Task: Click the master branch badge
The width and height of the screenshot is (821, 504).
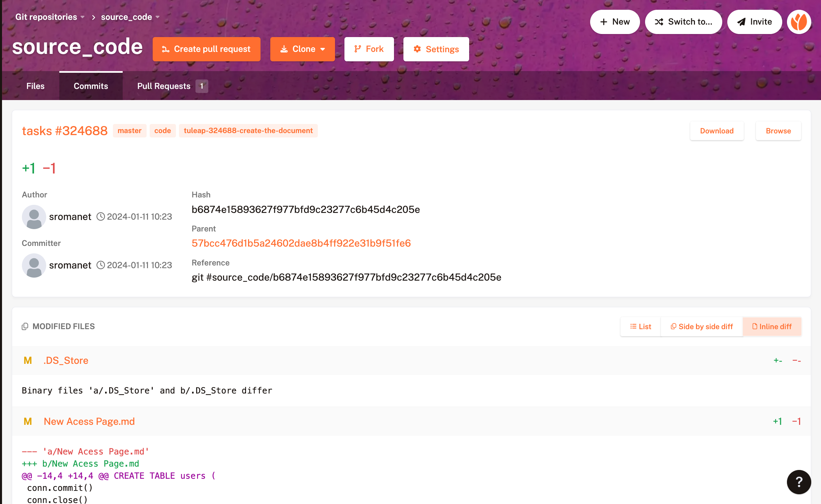Action: pyautogui.click(x=129, y=131)
